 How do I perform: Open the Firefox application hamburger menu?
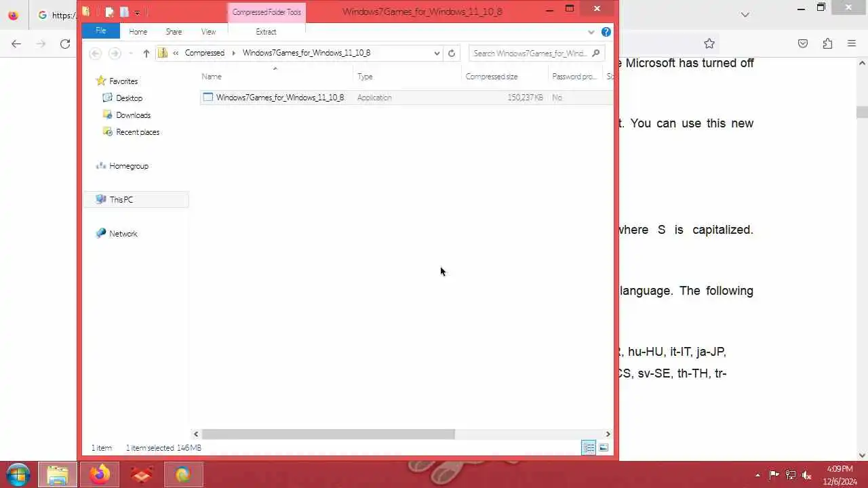click(852, 43)
